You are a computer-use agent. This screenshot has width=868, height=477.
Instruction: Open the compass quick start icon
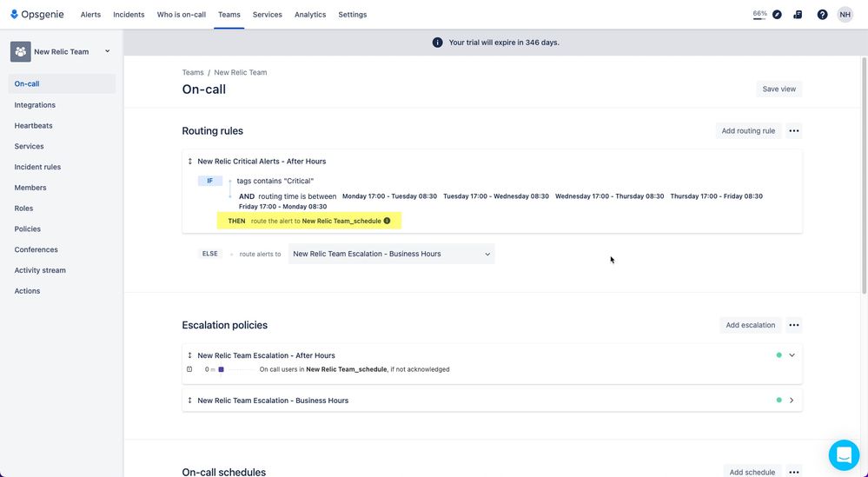click(x=778, y=15)
